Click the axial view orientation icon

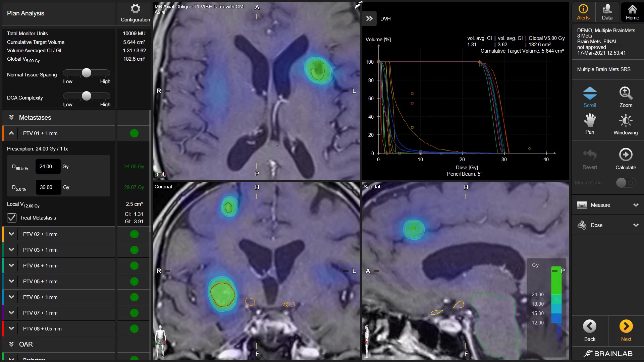(x=160, y=174)
